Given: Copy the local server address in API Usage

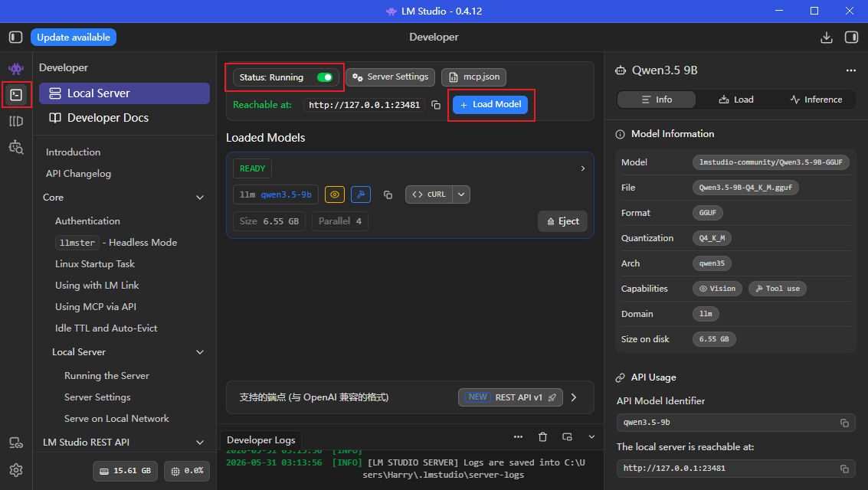Looking at the screenshot, I should pos(844,469).
